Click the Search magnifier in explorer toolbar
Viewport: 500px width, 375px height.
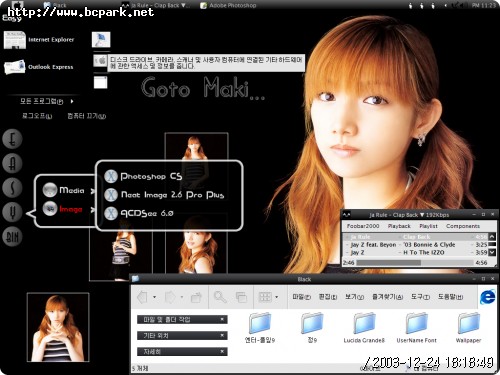coord(220,297)
